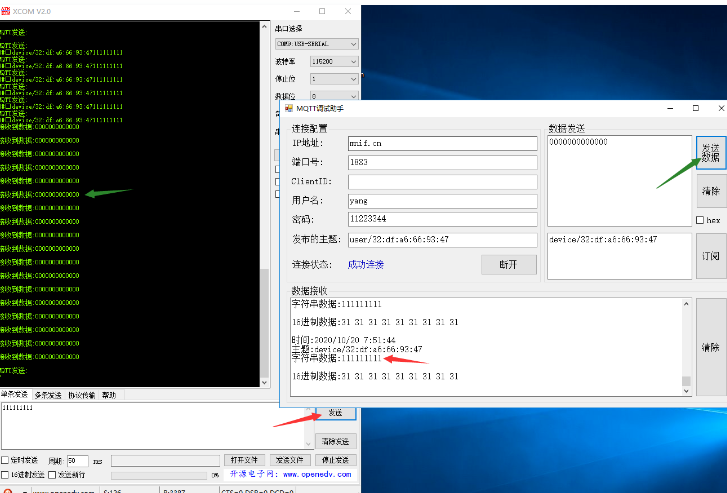Click the XCOM 发送 button

click(x=336, y=413)
